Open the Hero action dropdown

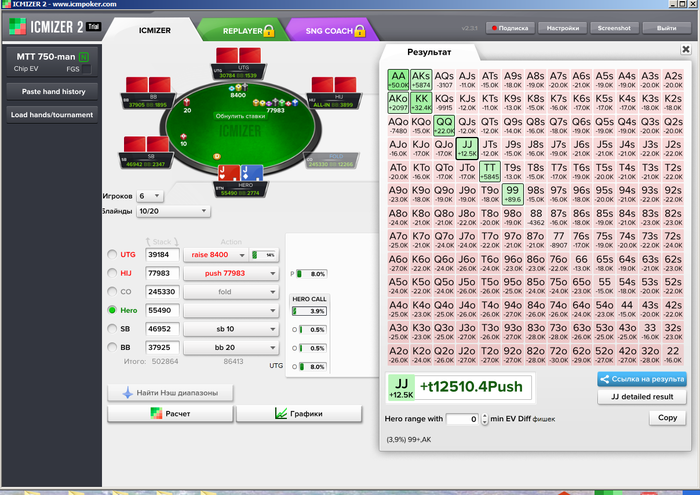coord(231,310)
